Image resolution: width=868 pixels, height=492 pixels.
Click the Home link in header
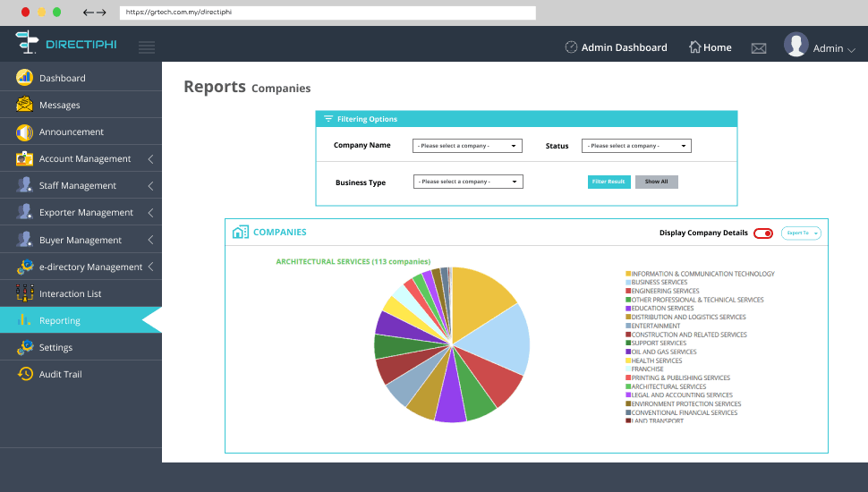(x=718, y=47)
